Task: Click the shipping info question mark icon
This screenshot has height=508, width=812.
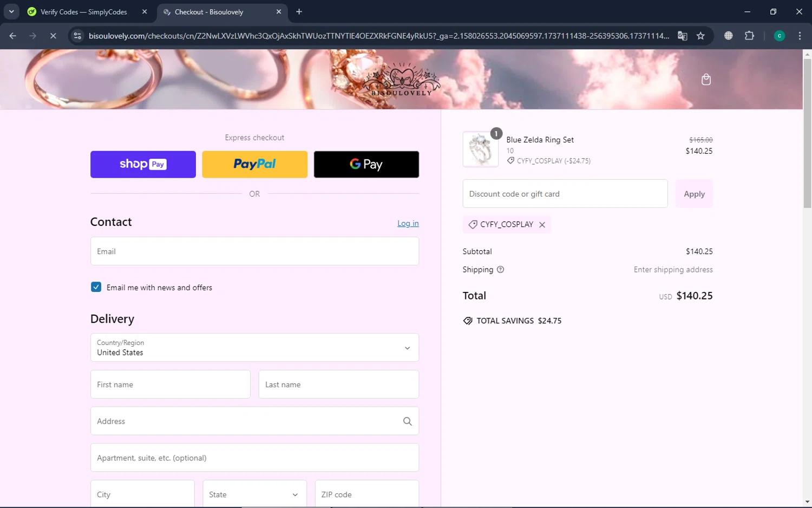Action: pyautogui.click(x=500, y=270)
